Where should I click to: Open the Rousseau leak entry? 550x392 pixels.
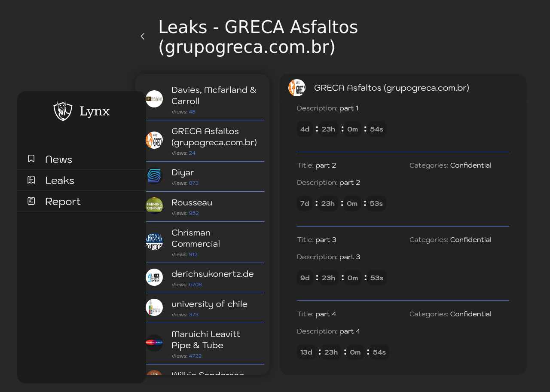coord(205,207)
